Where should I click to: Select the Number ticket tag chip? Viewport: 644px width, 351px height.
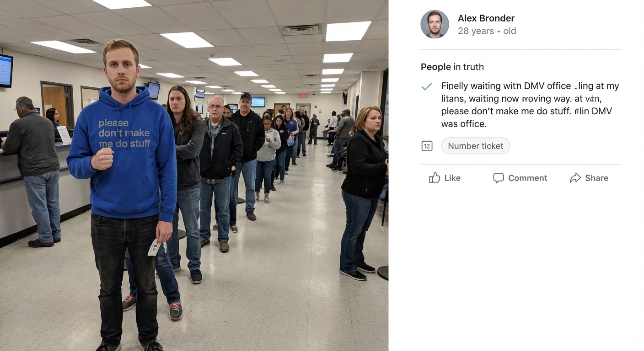[476, 146]
